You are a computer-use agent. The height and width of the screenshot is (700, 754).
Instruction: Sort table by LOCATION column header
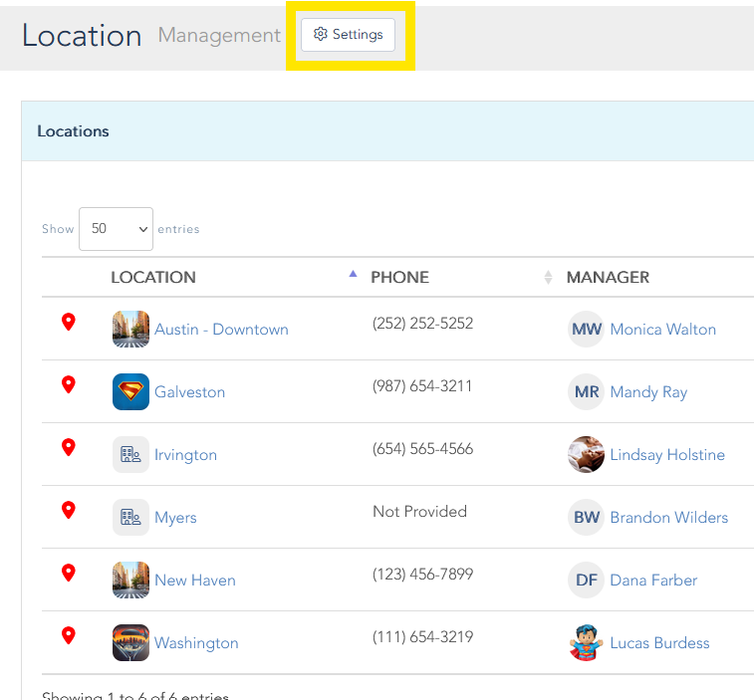pyautogui.click(x=153, y=278)
